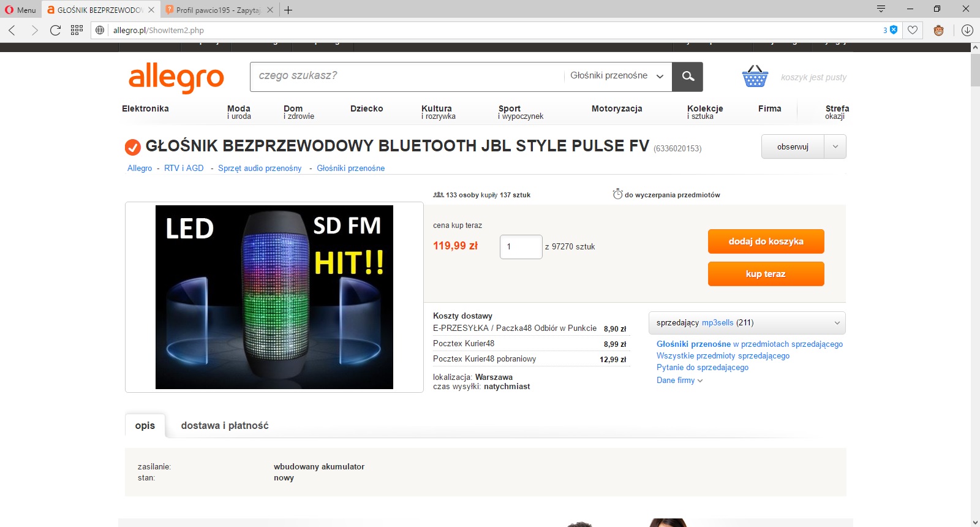The image size is (980, 527).
Task: Reload page with refresh icon
Action: coord(55,30)
